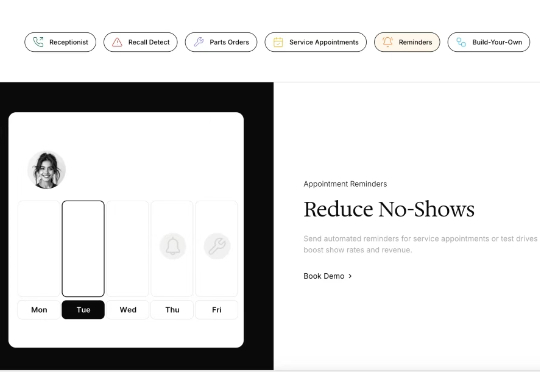Image resolution: width=540 pixels, height=372 pixels.
Task: Click the Reduce No-Shows heading
Action: point(389,209)
